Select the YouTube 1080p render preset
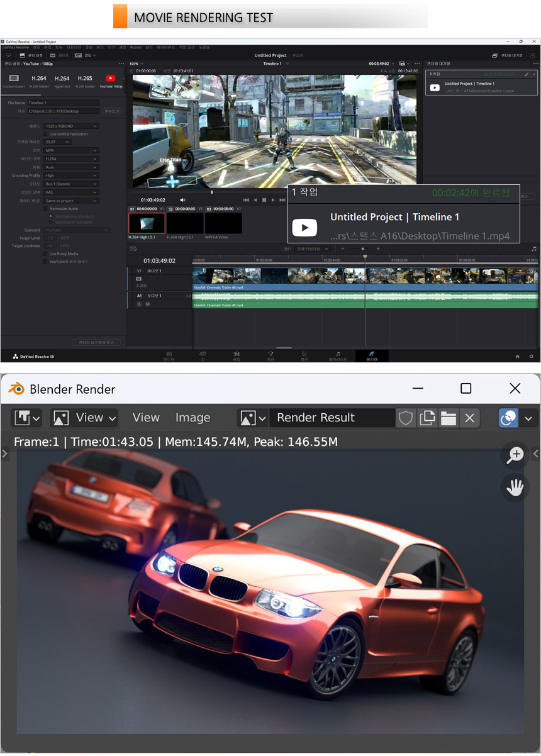This screenshot has width=541, height=756. tap(111, 79)
